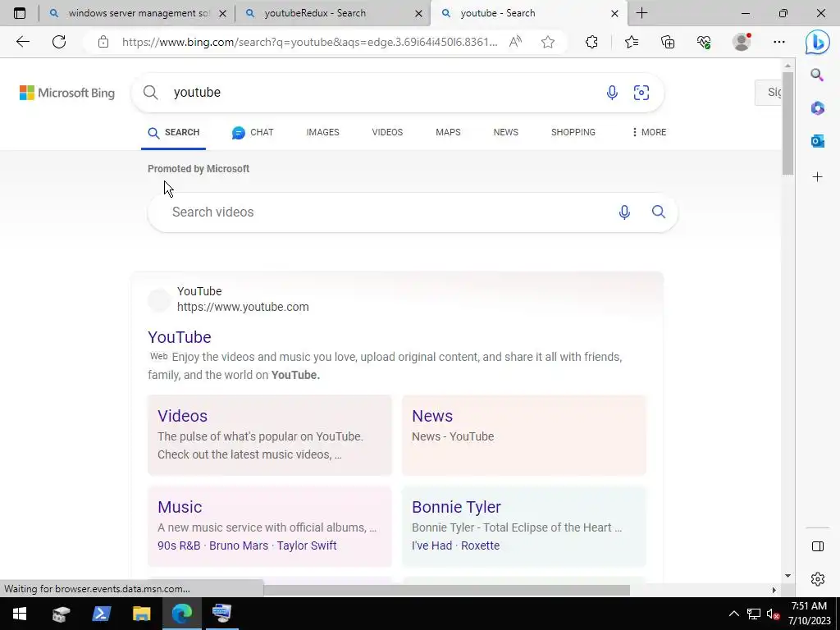Screen dimensions: 840x630
Task: Open Browser essentials heart icon
Action: (x=704, y=42)
